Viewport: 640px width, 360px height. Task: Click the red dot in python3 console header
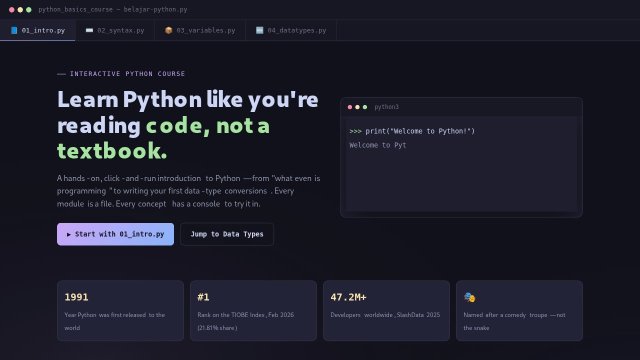[x=350, y=107]
